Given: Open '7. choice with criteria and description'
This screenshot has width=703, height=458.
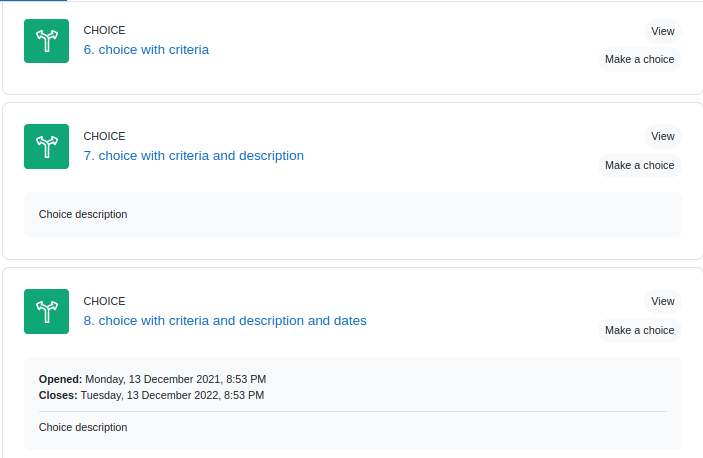Looking at the screenshot, I should pyautogui.click(x=194, y=156).
